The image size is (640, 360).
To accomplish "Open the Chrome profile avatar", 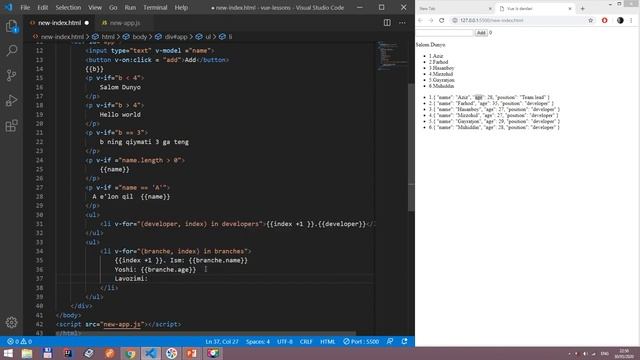I will click(x=620, y=20).
